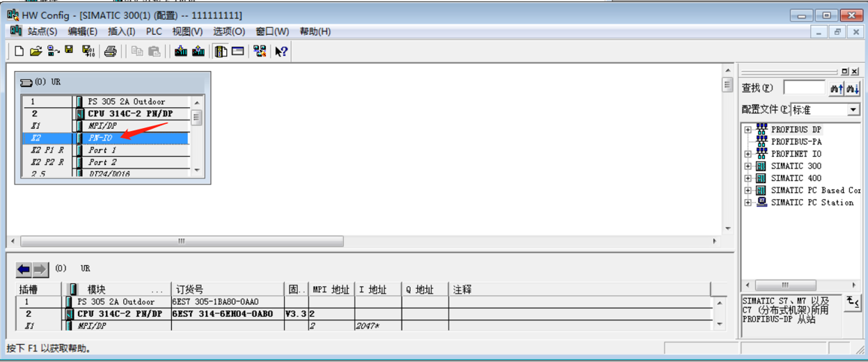Click rack window scroll down arrow
This screenshot has height=362, width=868.
197,170
